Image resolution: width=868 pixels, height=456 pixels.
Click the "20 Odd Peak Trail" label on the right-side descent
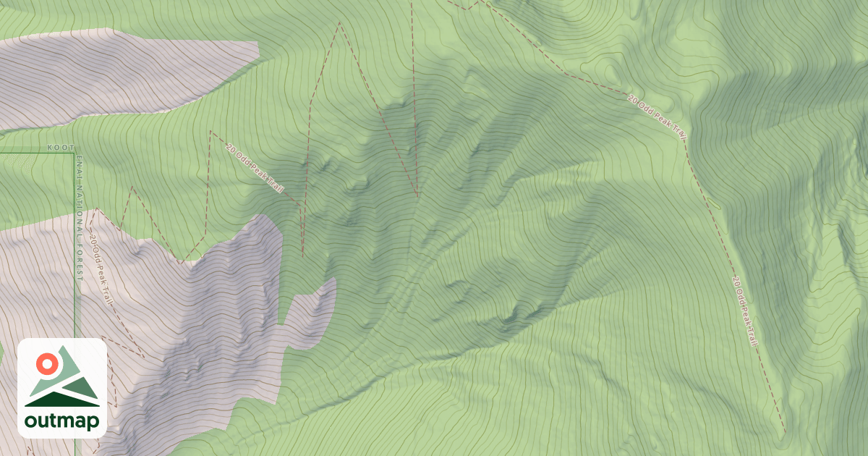pyautogui.click(x=744, y=311)
